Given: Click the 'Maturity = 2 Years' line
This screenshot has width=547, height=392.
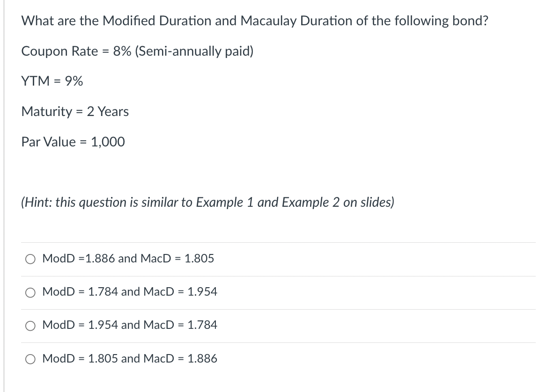Looking at the screenshot, I should pyautogui.click(x=75, y=111).
